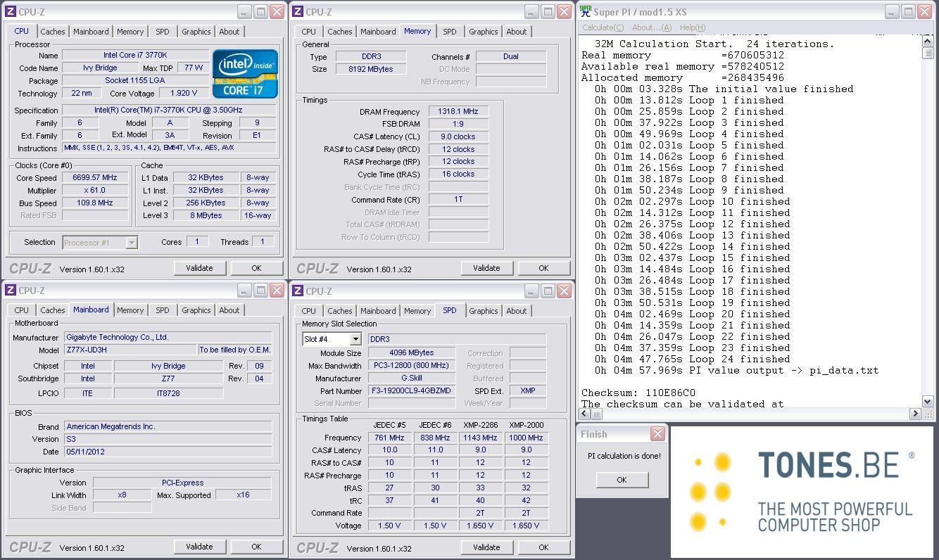Click Validate in the CPU tab window
The height and width of the screenshot is (560, 939).
pyautogui.click(x=199, y=268)
